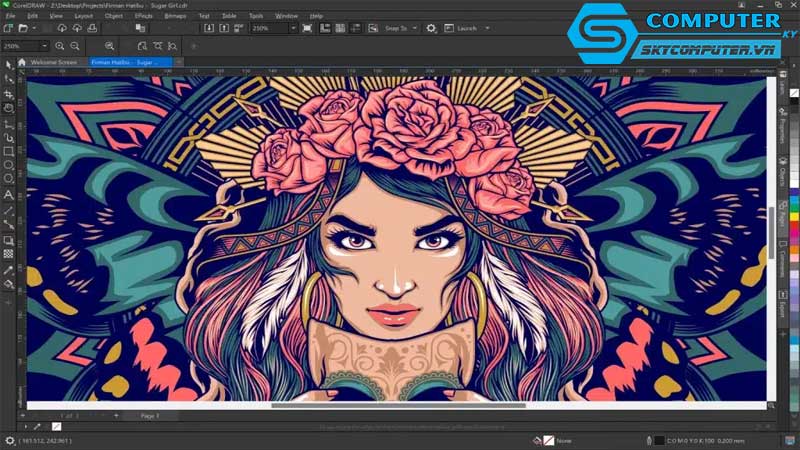Screen dimensions: 800x450
Task: Activate the Pan hand tool
Action: (x=9, y=107)
